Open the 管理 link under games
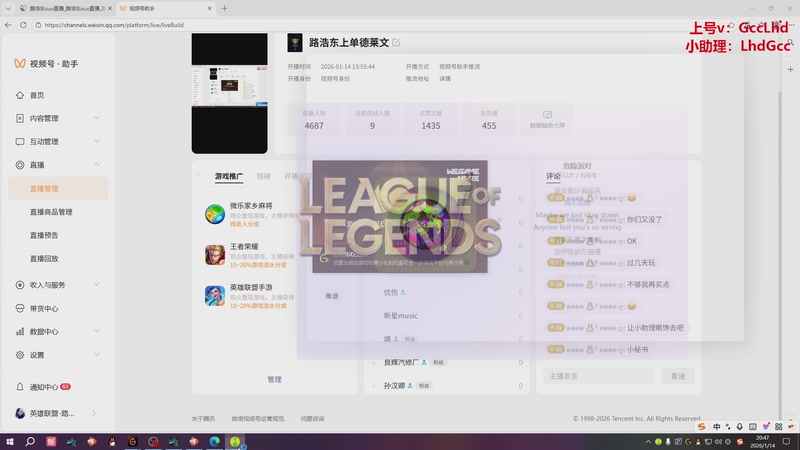Image resolution: width=800 pixels, height=450 pixels. pyautogui.click(x=274, y=380)
